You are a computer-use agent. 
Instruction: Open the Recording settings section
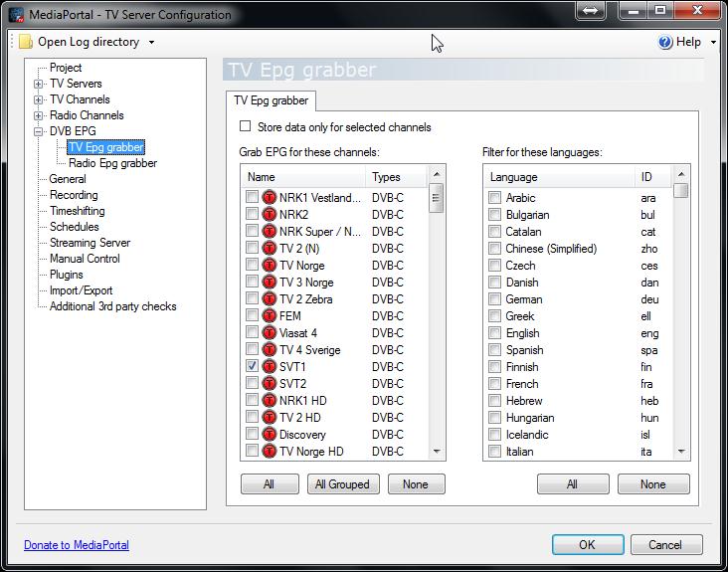tap(74, 195)
